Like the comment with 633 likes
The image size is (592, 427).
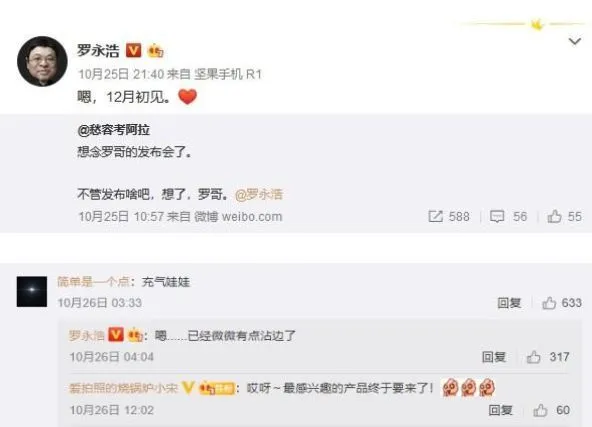549,303
